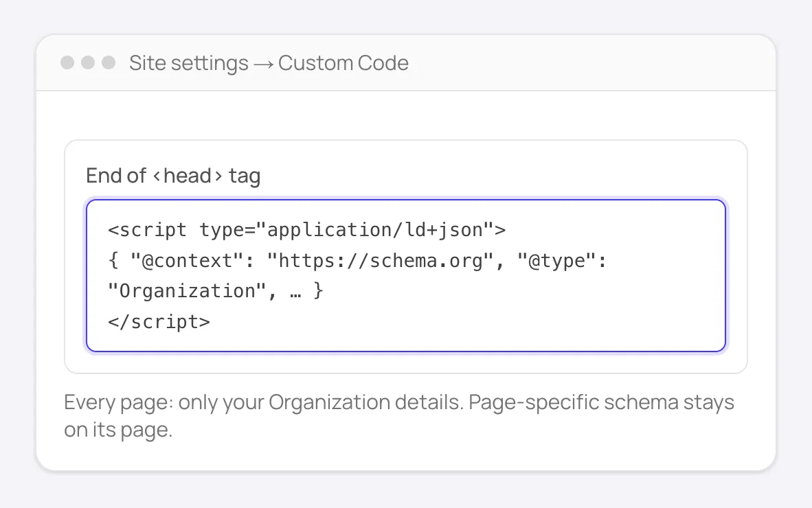This screenshot has height=508, width=812.
Task: Click the script type='application/ld+json' line
Action: (306, 230)
